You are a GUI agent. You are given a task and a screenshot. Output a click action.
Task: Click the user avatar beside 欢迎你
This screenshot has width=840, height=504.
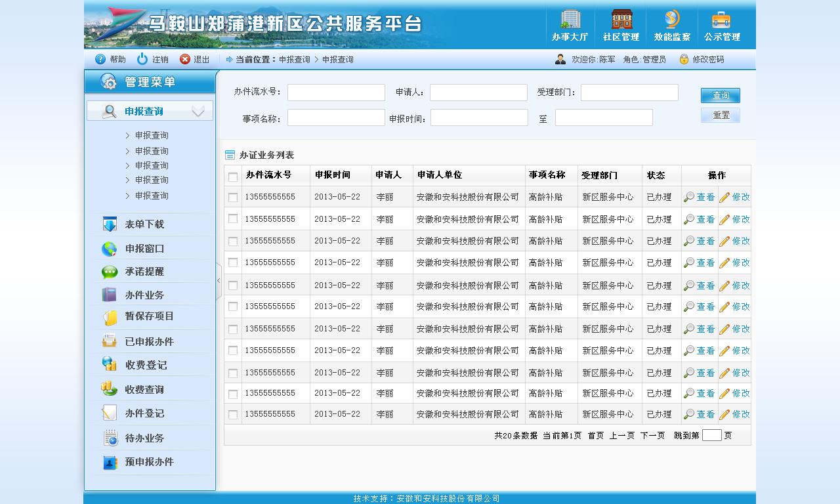coord(560,59)
